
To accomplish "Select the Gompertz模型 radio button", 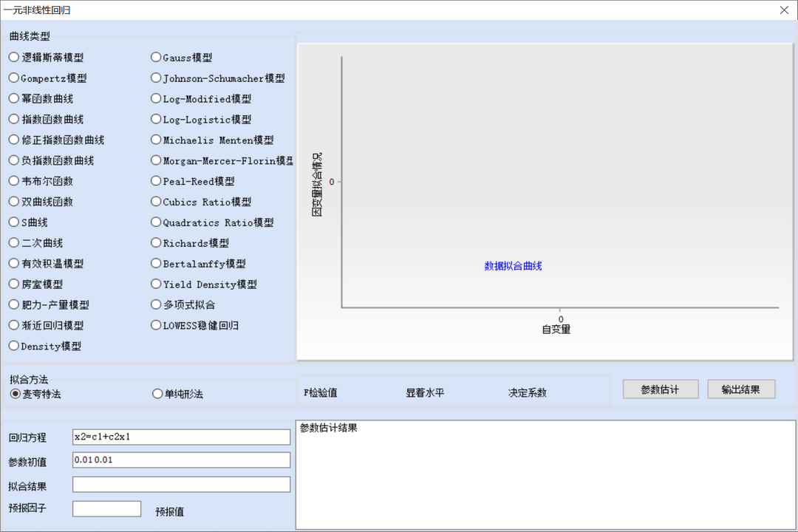I will (13, 78).
